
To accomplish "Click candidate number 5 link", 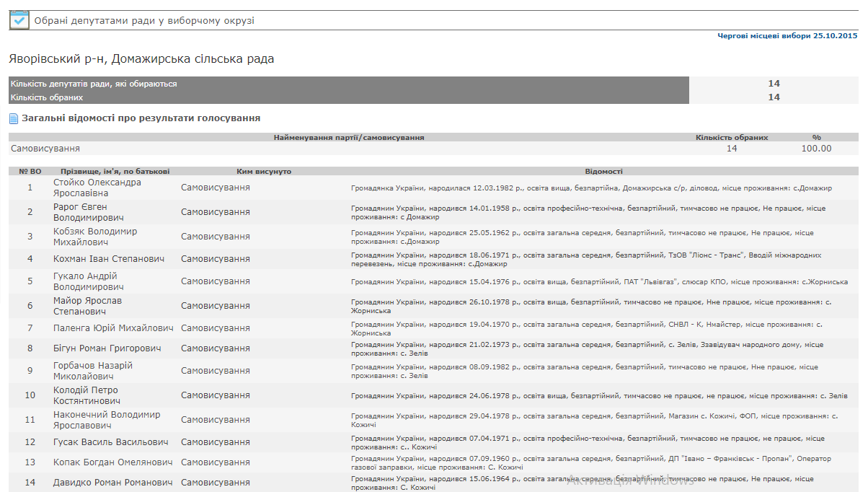I will tap(30, 281).
